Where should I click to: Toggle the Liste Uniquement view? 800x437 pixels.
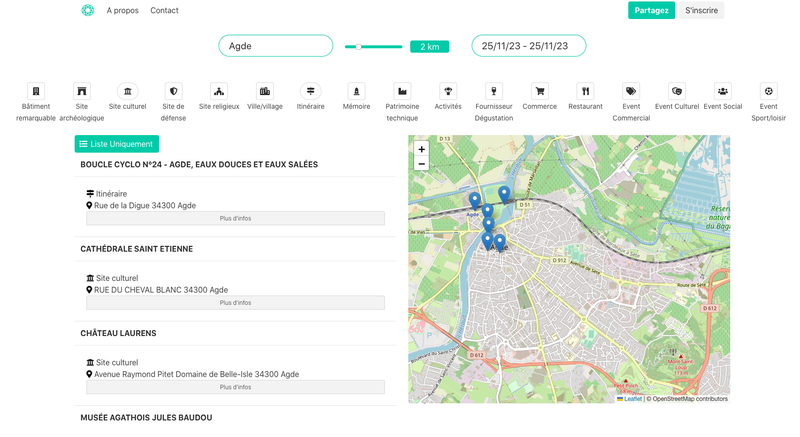click(117, 144)
